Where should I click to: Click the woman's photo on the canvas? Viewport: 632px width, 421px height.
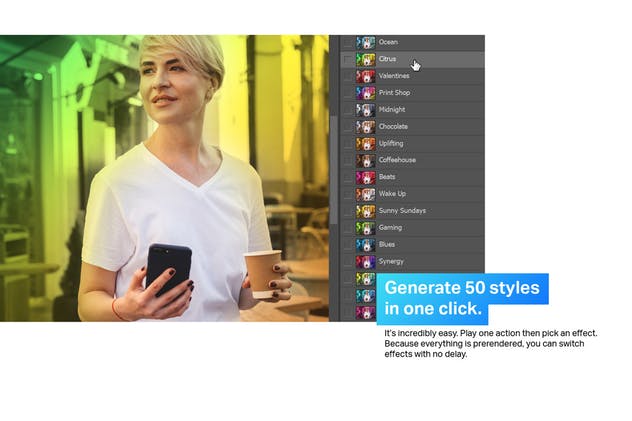click(x=180, y=180)
